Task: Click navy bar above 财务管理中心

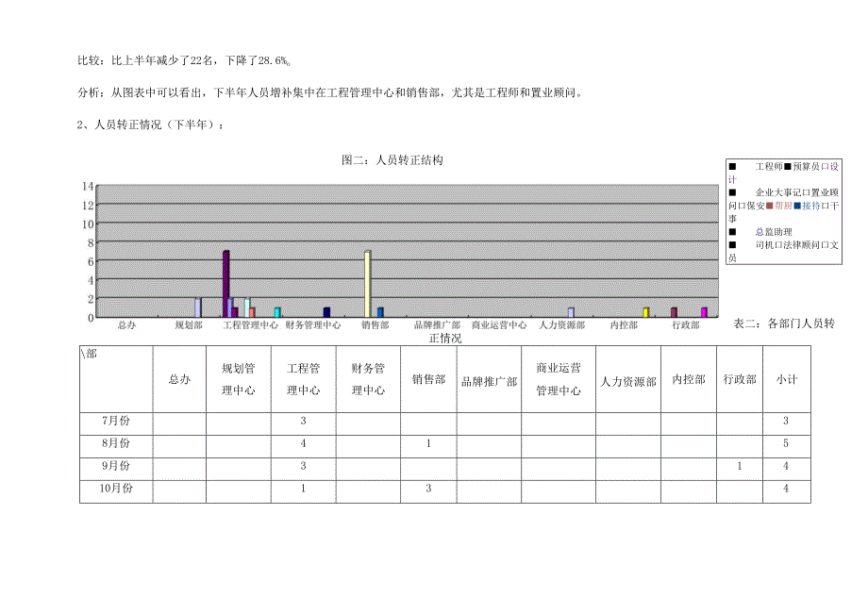Action: pos(326,312)
